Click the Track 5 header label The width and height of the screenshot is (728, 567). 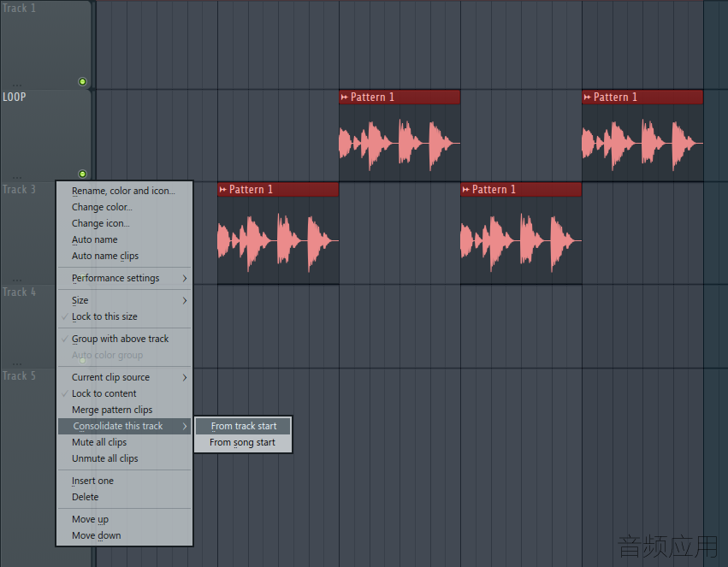point(19,375)
